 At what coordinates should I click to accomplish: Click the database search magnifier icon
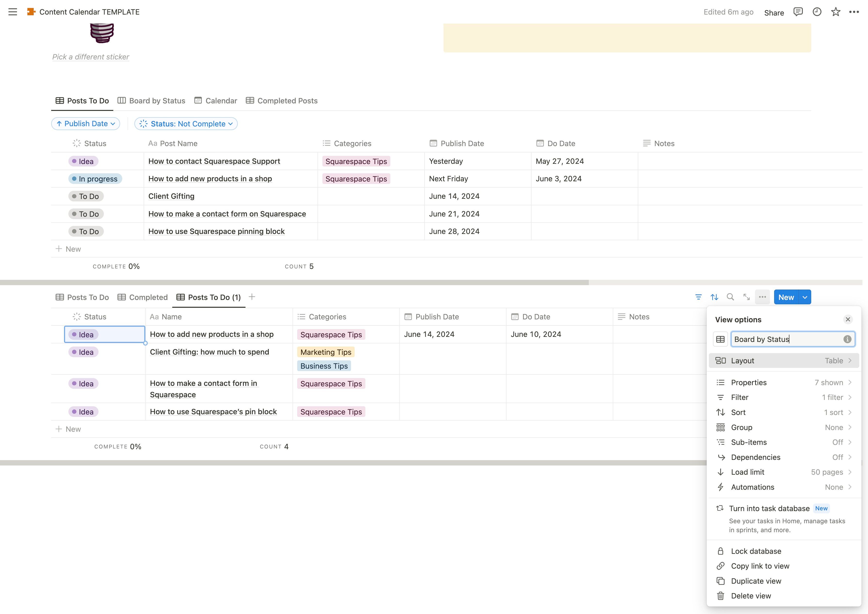click(x=730, y=297)
